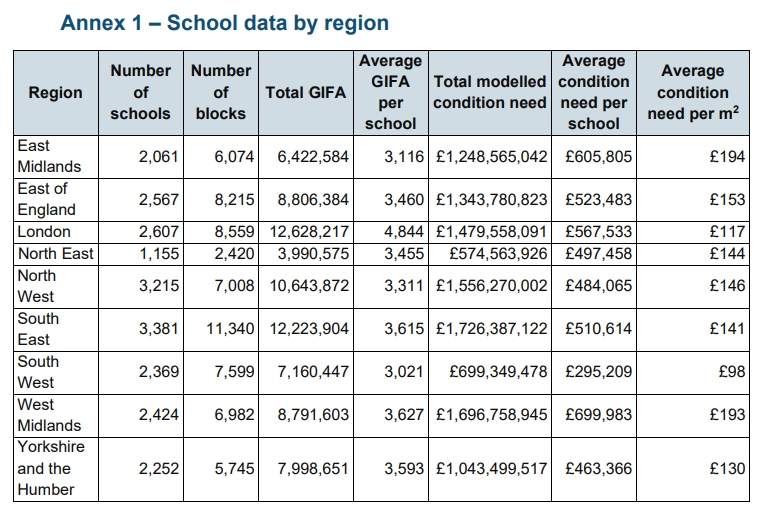Image resolution: width=758 pixels, height=511 pixels.
Task: Click the 'Annex 1 – School data by region' heading
Action: pos(225,23)
